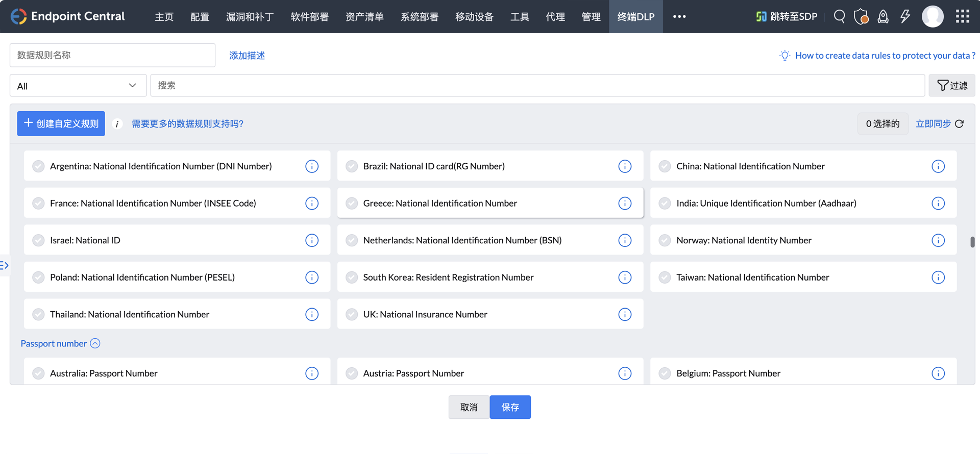This screenshot has height=454, width=980.
Task: Show info for UK National Insurance Number
Action: pyautogui.click(x=625, y=314)
